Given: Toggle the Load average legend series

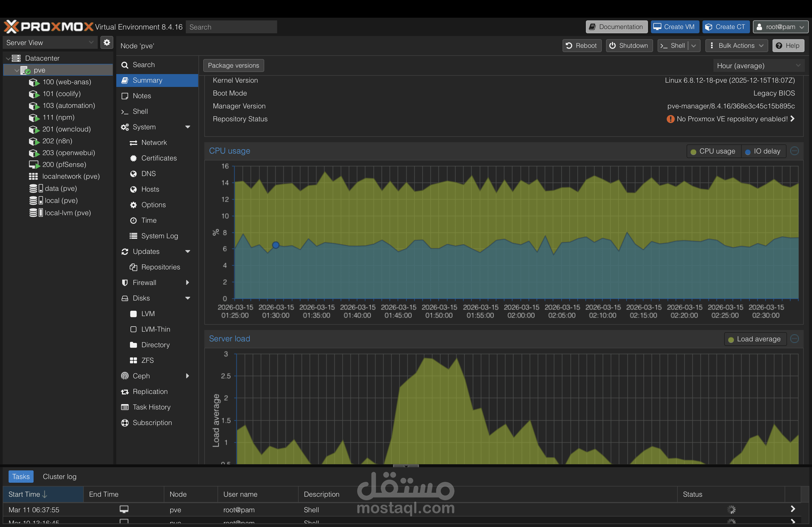Looking at the screenshot, I should coord(755,339).
